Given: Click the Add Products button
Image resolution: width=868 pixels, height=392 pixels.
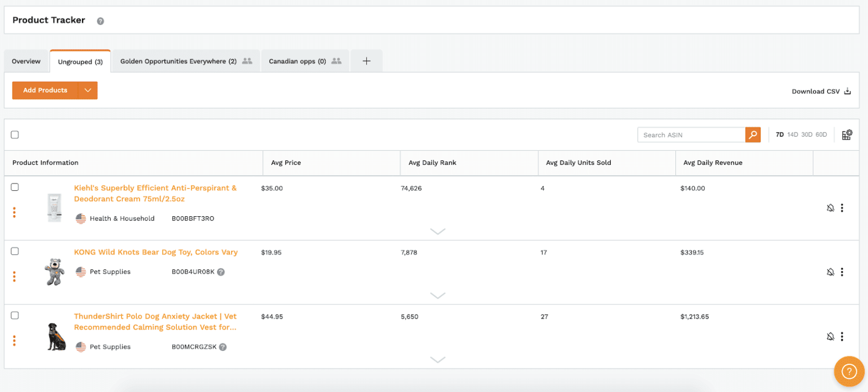Looking at the screenshot, I should (45, 90).
